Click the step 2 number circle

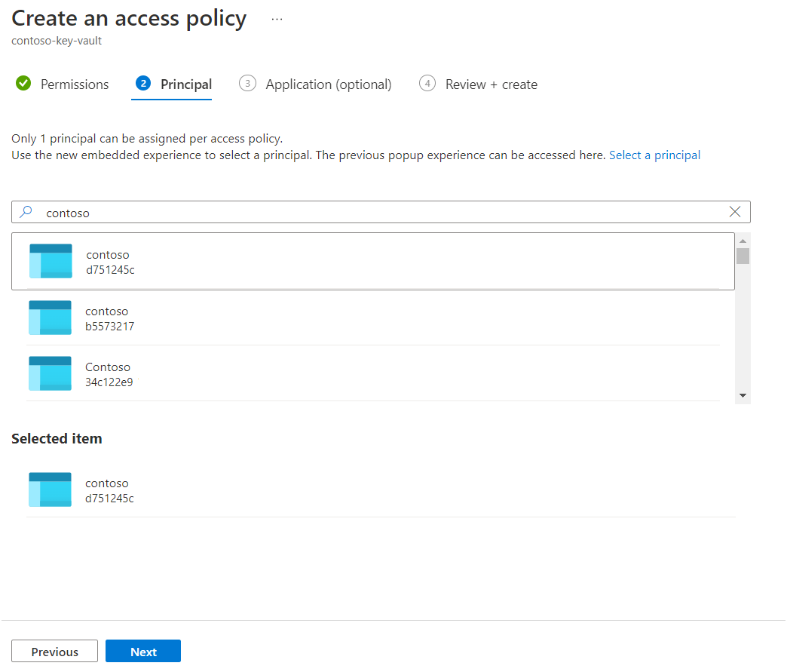(x=143, y=83)
